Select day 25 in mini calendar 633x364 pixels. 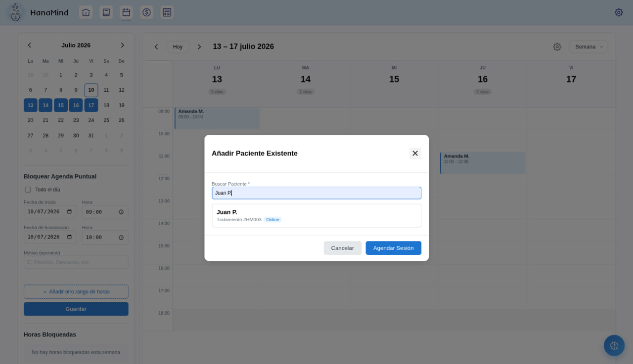click(x=106, y=121)
